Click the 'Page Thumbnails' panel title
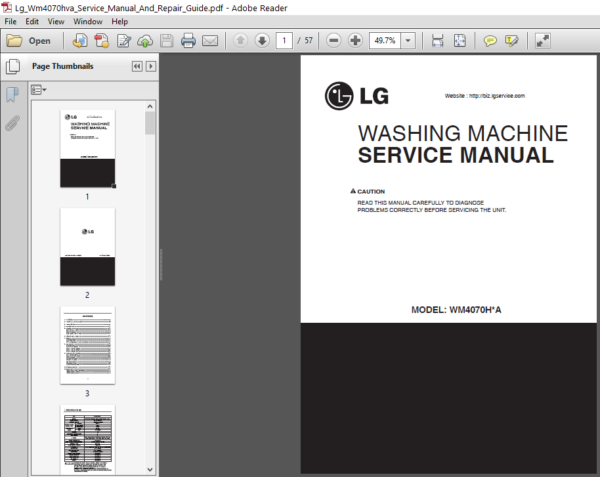Image resolution: width=600 pixels, height=477 pixels. 63,66
